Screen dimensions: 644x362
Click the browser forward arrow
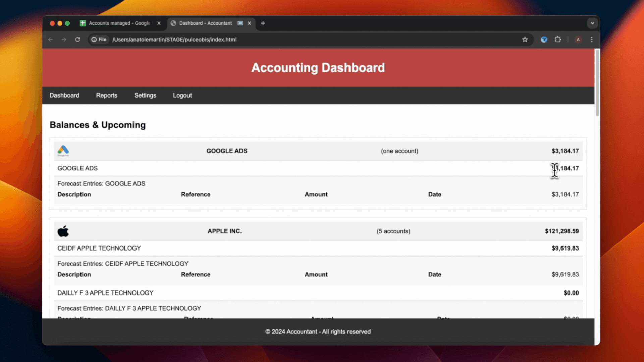pyautogui.click(x=64, y=40)
